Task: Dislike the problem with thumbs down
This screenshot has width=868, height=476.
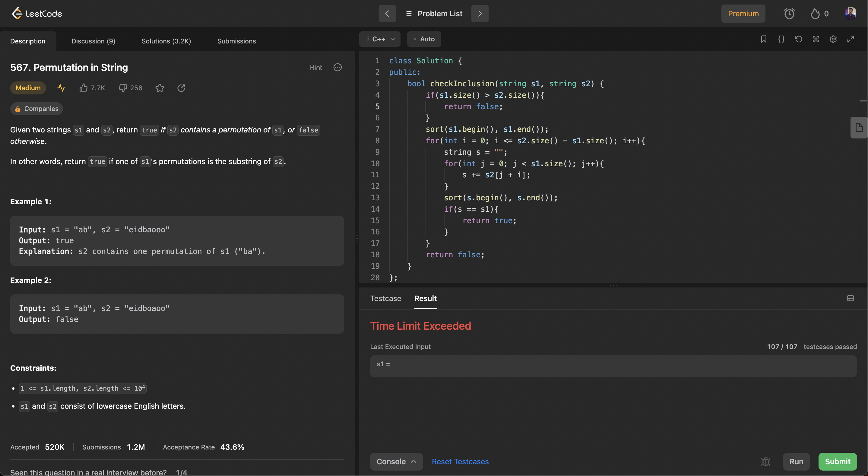Action: [x=123, y=88]
